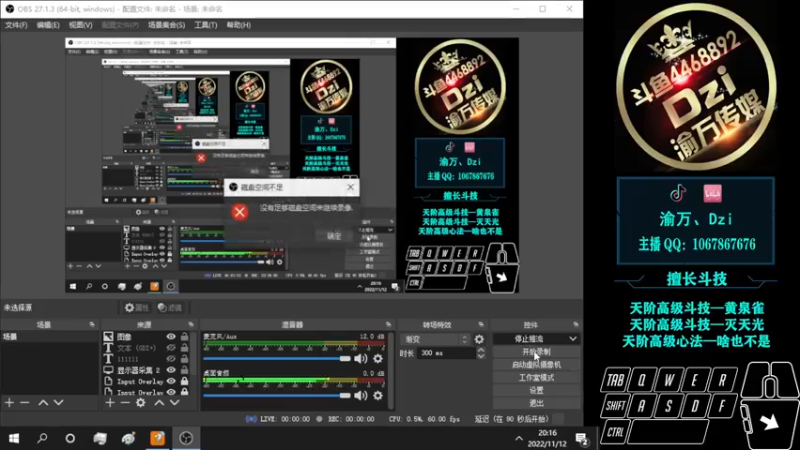Click the 桌面音频 volume slider handle
This screenshot has height=450, width=800.
(345, 395)
